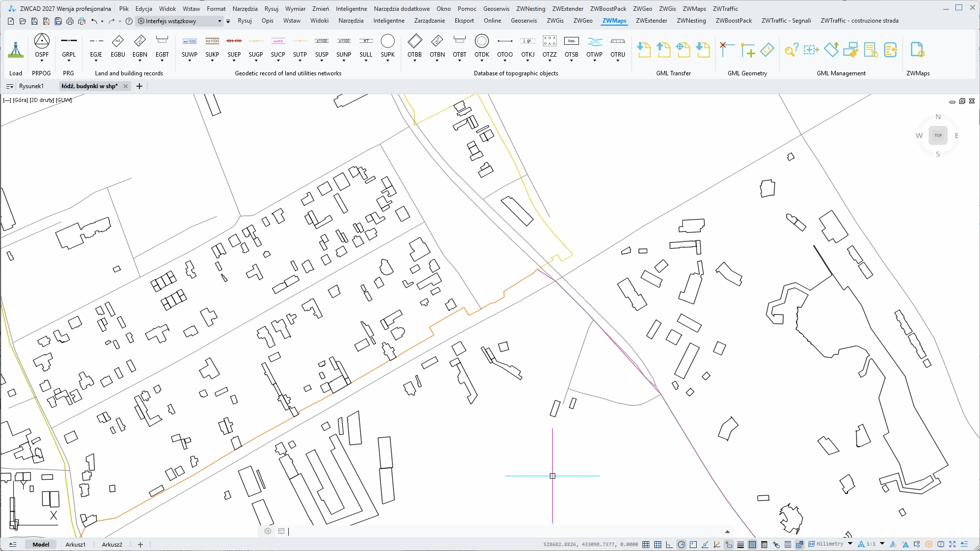Open the Wymiar menu
The height and width of the screenshot is (551, 980).
(x=295, y=8)
